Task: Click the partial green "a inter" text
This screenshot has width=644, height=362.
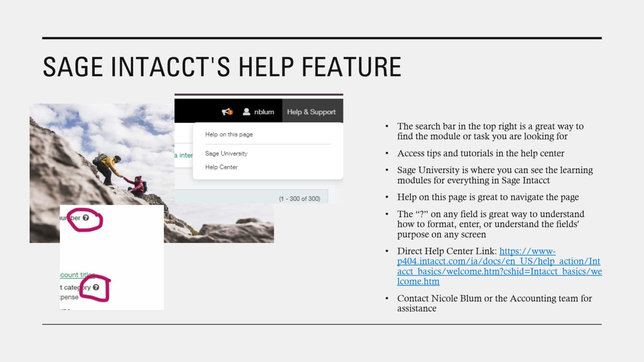Action: pos(184,155)
